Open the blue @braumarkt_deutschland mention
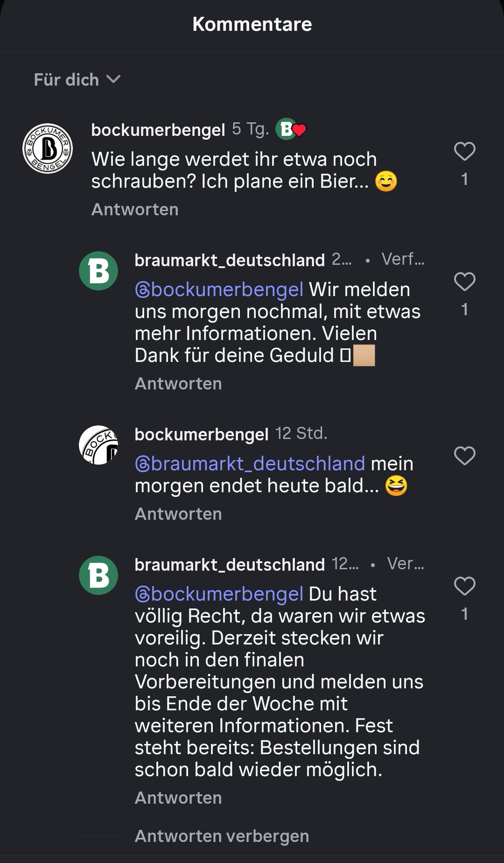Viewport: 504px width, 863px height. [x=250, y=464]
